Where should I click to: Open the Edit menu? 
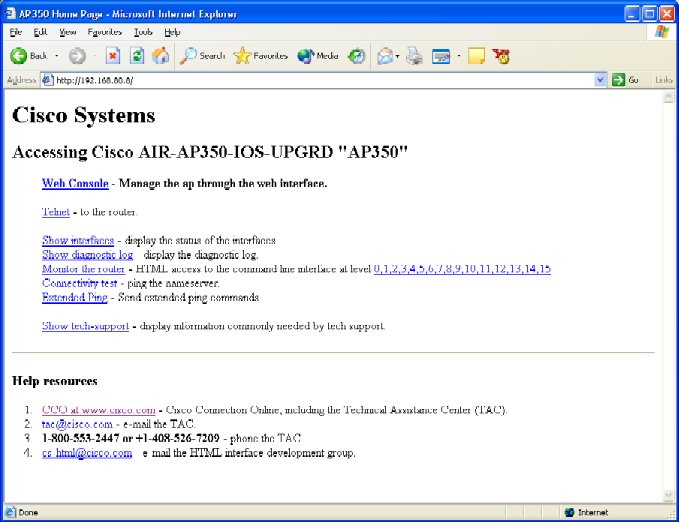(x=41, y=32)
